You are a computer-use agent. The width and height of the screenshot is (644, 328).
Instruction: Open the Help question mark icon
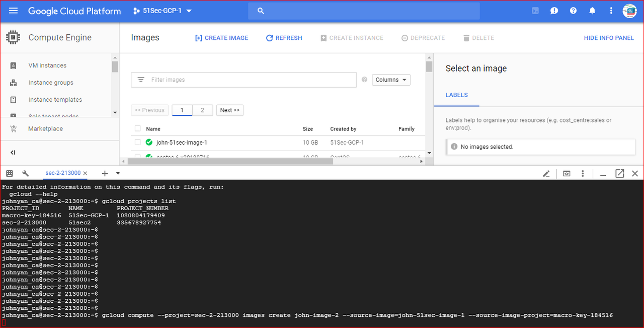573,11
